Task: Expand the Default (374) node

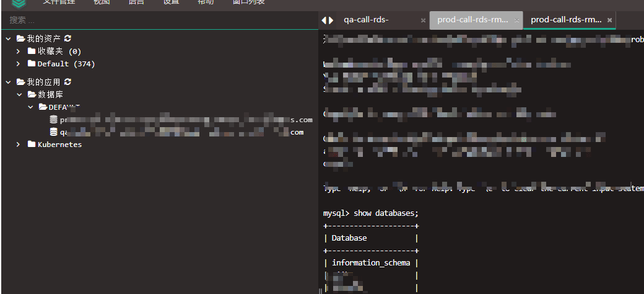Action: [x=18, y=63]
